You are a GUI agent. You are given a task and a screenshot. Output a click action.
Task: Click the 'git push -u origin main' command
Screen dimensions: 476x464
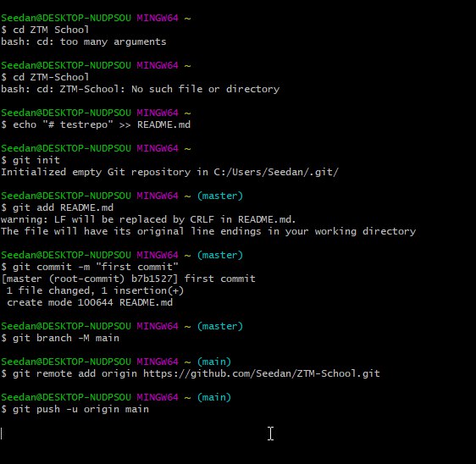(75, 409)
